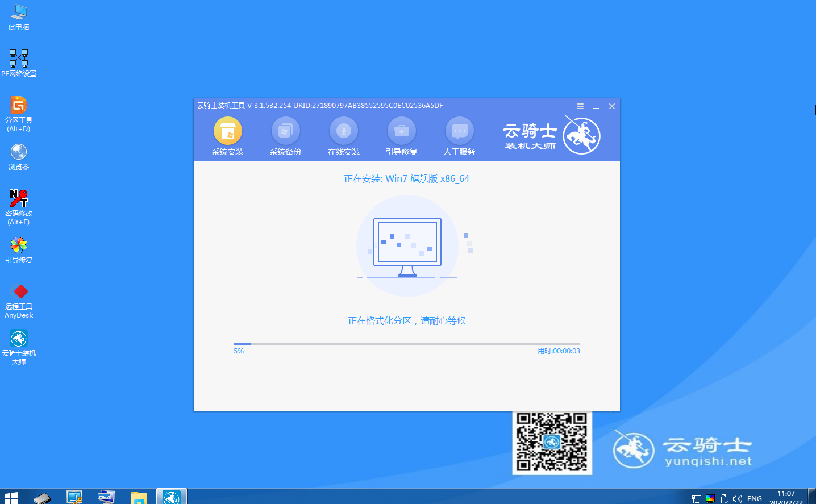Open the hamburger menu in the title bar
Screen dimensions: 816x504
click(580, 106)
